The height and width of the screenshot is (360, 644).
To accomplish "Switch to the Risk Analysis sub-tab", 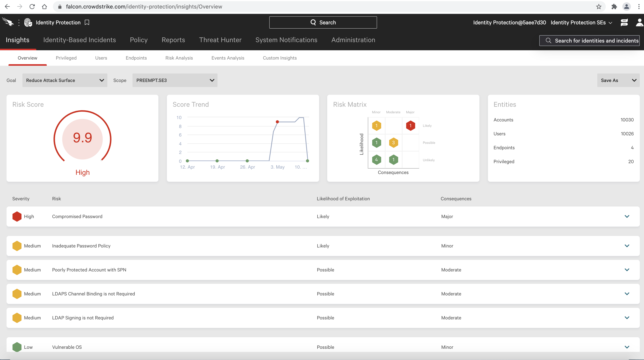I will coord(179,58).
